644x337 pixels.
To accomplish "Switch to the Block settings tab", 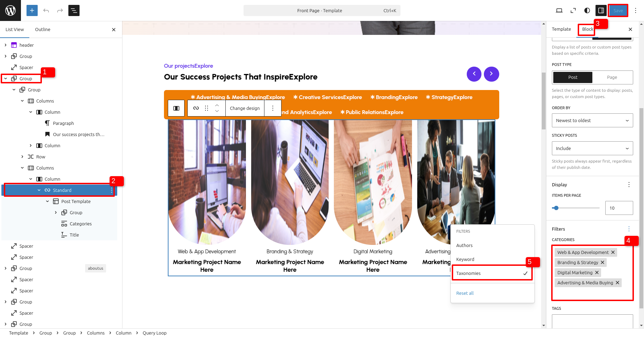I will (x=587, y=29).
